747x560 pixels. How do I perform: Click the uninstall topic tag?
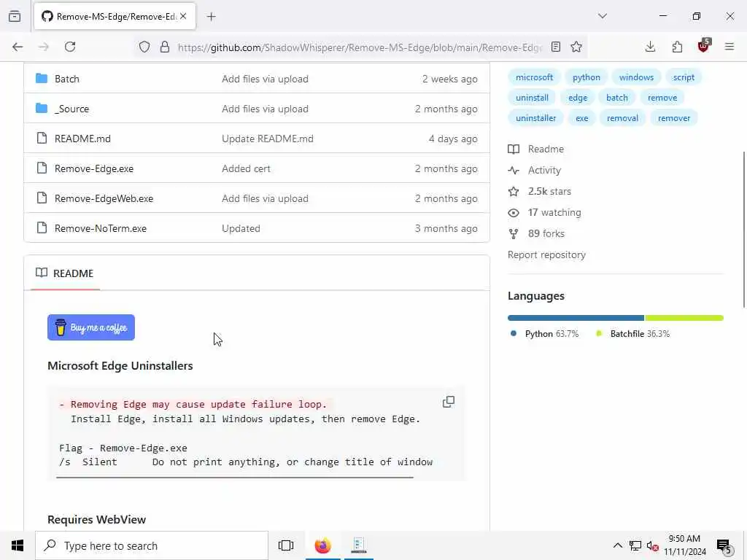tap(532, 98)
